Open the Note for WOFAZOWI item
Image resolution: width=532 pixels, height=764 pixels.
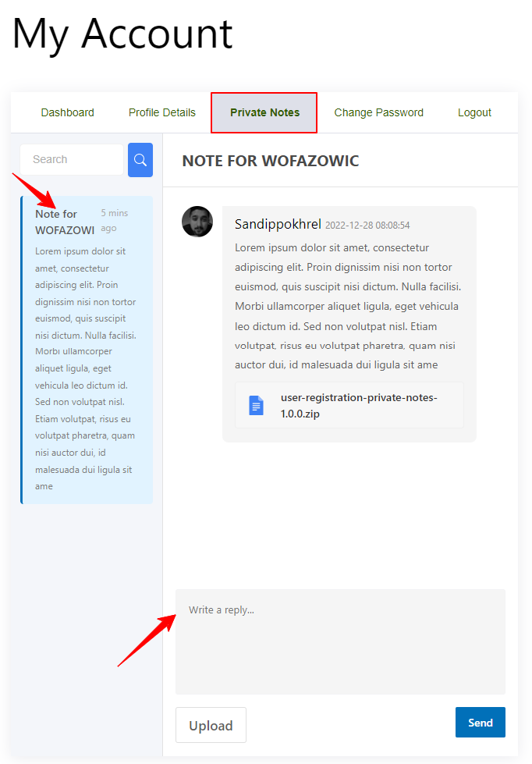tap(87, 350)
